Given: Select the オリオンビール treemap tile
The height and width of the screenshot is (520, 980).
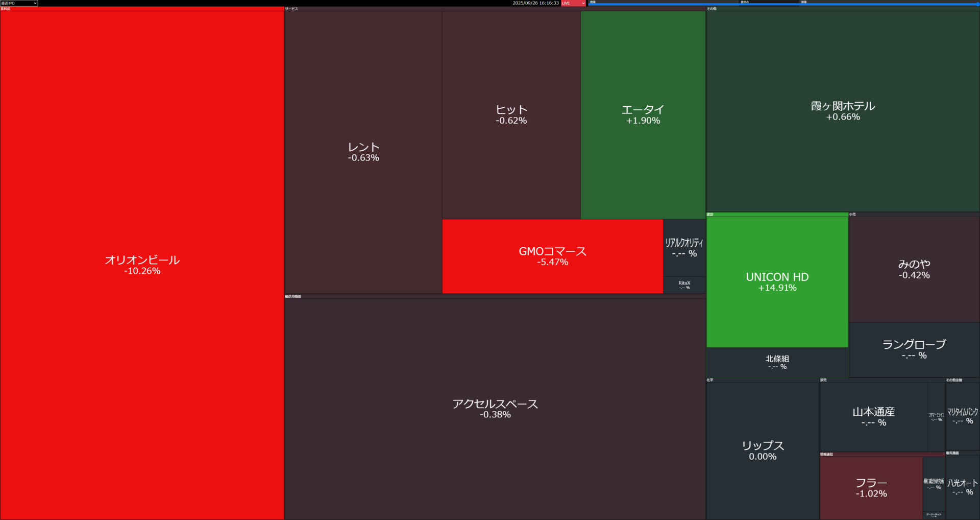Looking at the screenshot, I should [x=142, y=265].
